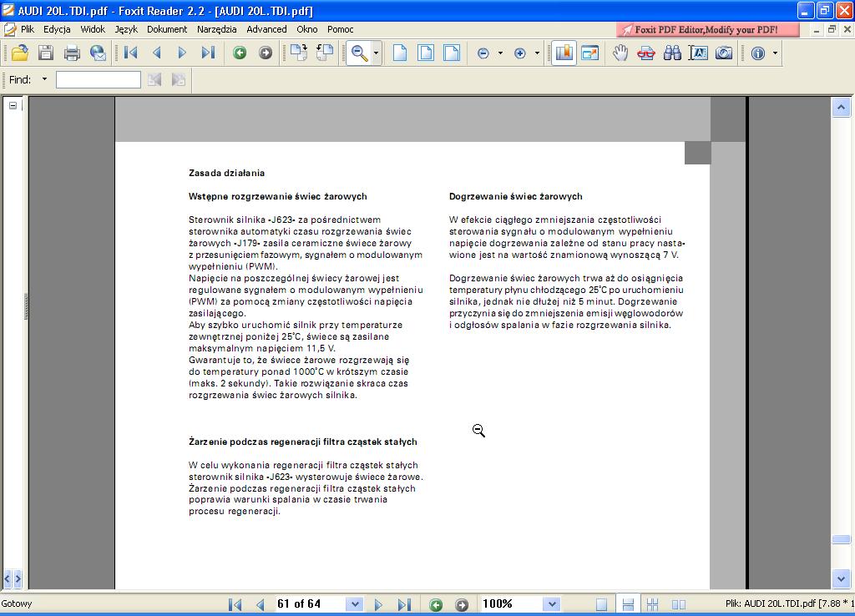
Task: Open the page number dropdown
Action: coord(355,604)
